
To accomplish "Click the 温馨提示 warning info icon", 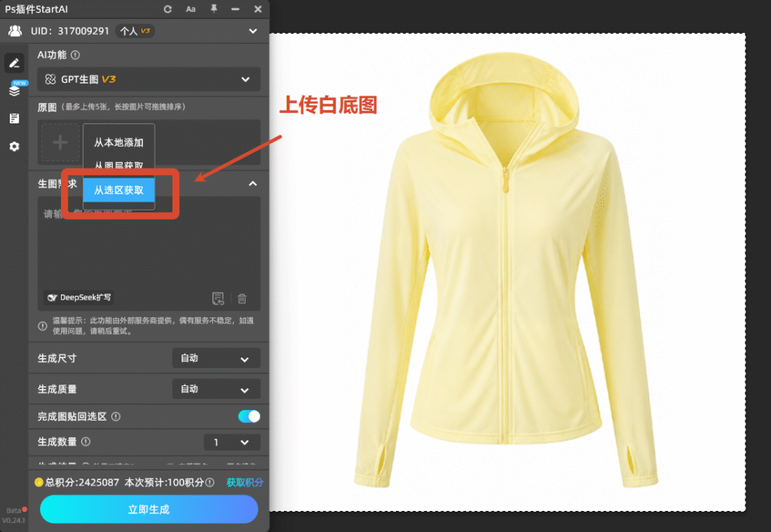I will tap(43, 326).
